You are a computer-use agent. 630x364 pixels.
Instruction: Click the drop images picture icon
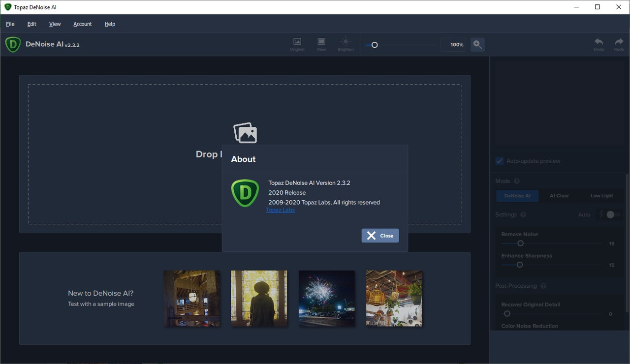tap(245, 133)
